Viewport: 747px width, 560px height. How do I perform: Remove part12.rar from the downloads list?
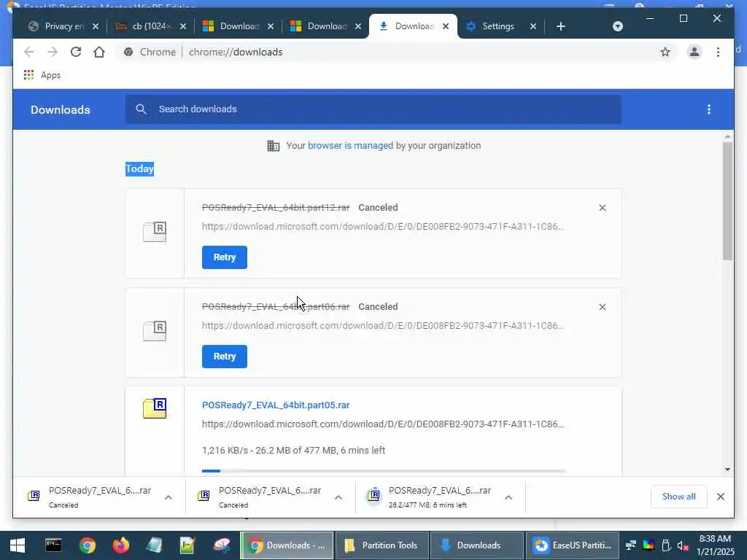[602, 208]
